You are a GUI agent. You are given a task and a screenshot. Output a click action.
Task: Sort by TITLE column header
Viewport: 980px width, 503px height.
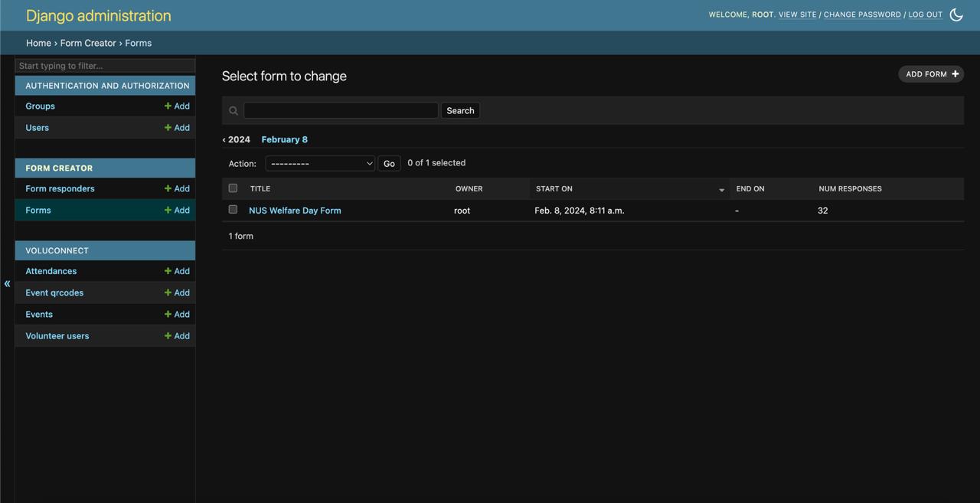point(260,189)
